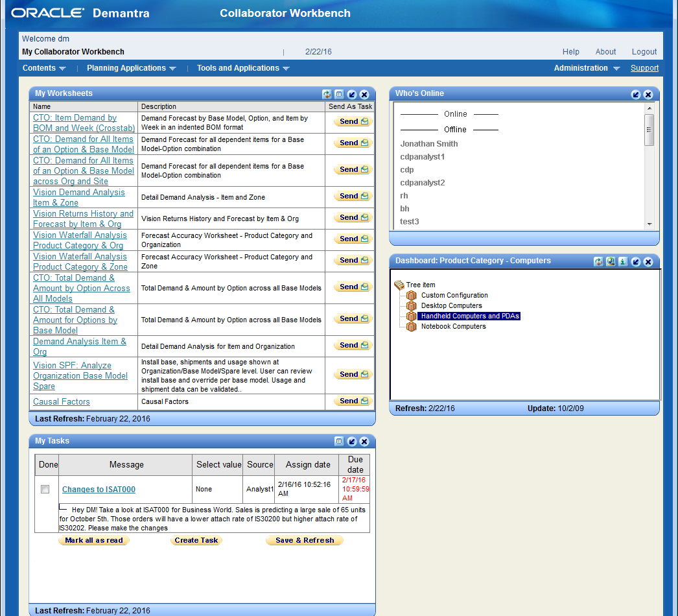Send the Vision Waterfall Analysis Product Category & Zone worksheet
The height and width of the screenshot is (616, 678).
pos(353,260)
